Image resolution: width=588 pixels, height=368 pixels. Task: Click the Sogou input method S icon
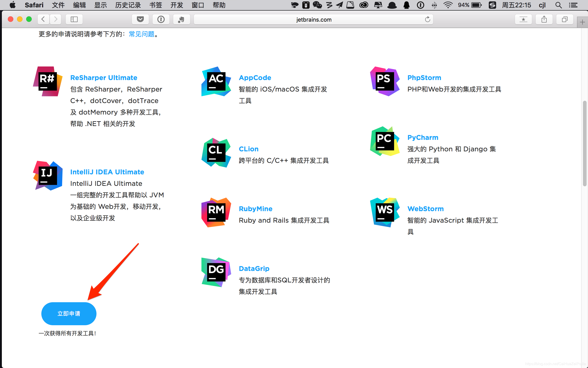(x=492, y=5)
